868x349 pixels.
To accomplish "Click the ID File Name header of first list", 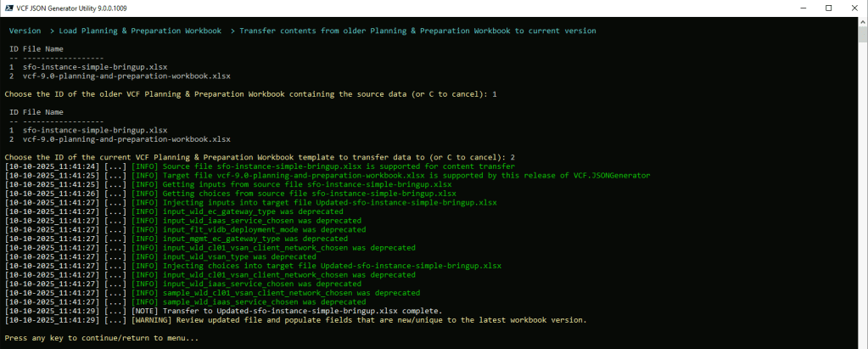I will [x=36, y=49].
